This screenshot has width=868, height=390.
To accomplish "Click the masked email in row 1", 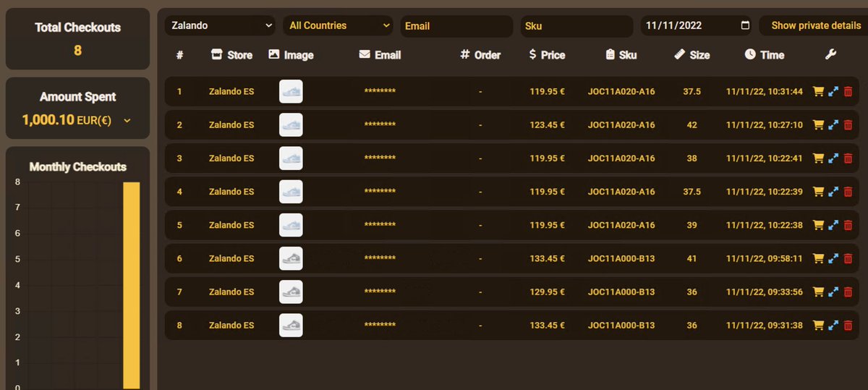I will [x=380, y=93].
